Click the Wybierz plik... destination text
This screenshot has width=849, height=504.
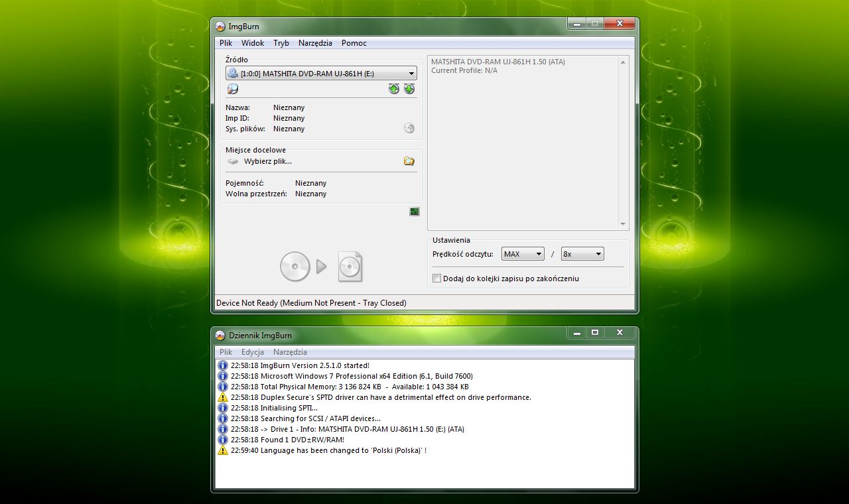(x=268, y=161)
